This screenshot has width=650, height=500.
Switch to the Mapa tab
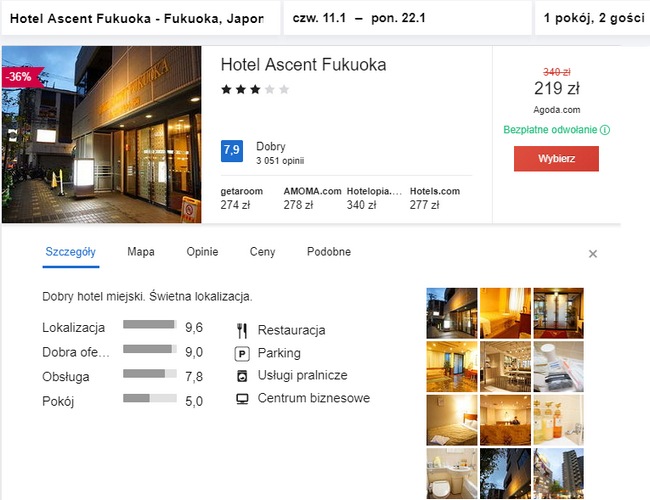141,252
